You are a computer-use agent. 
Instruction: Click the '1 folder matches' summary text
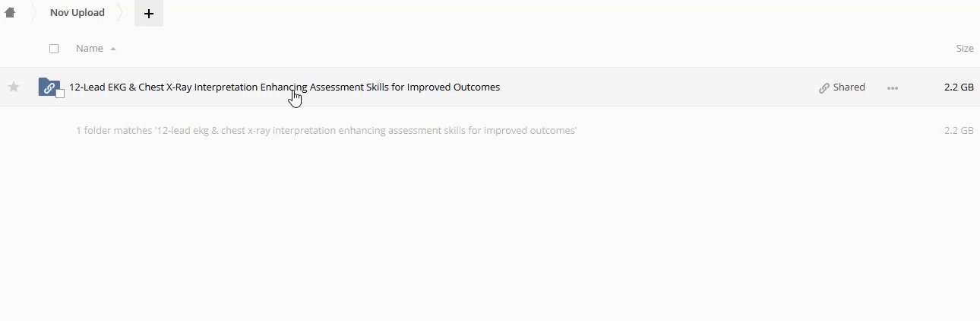[327, 131]
